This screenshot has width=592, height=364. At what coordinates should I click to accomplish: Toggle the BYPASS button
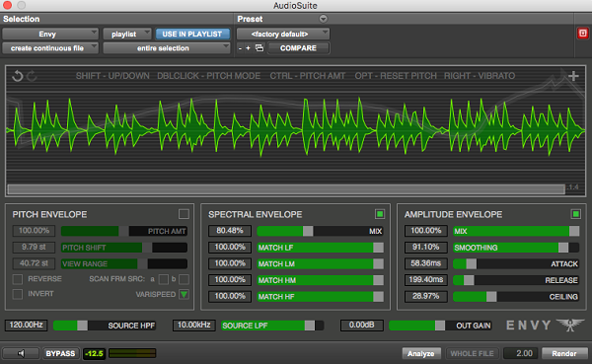pyautogui.click(x=60, y=353)
